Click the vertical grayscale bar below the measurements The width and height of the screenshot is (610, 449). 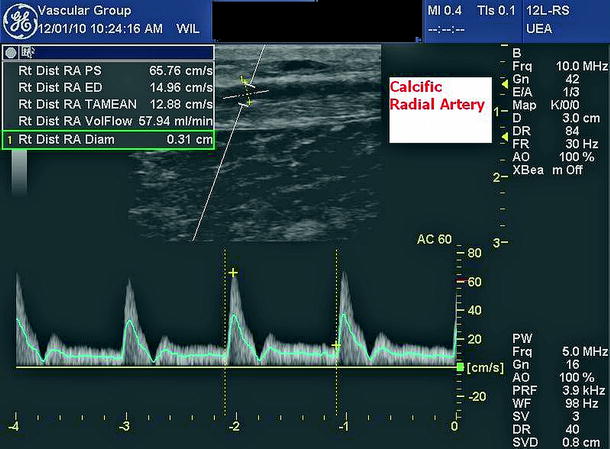click(19, 170)
